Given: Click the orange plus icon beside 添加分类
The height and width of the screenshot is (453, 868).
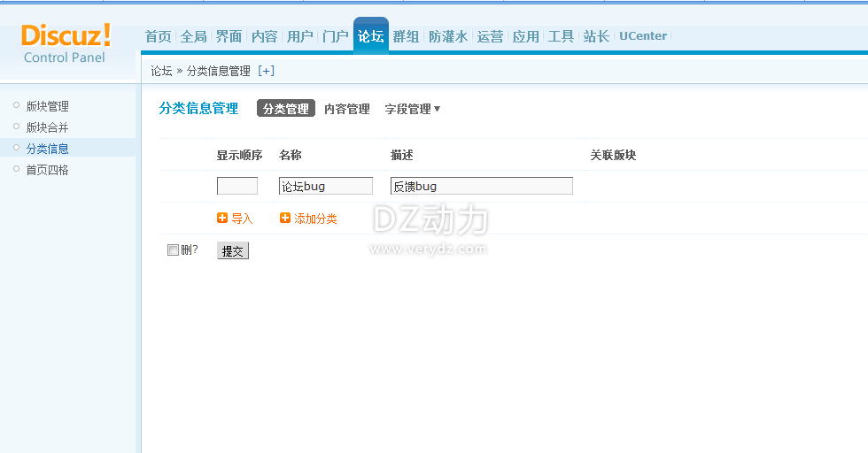Looking at the screenshot, I should tap(285, 219).
